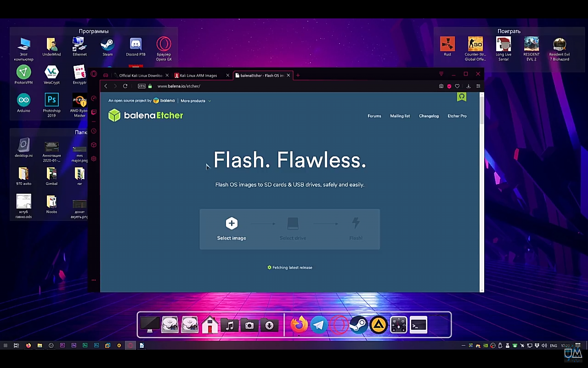Image resolution: width=588 pixels, height=368 pixels.
Task: Open the balena project link
Action: 164,101
